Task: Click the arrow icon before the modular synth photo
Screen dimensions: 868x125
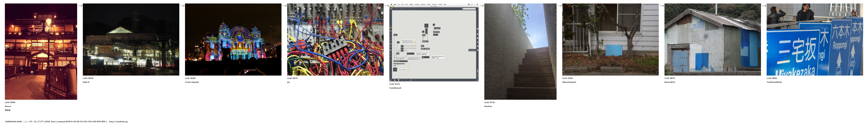Action: [x=284, y=6]
